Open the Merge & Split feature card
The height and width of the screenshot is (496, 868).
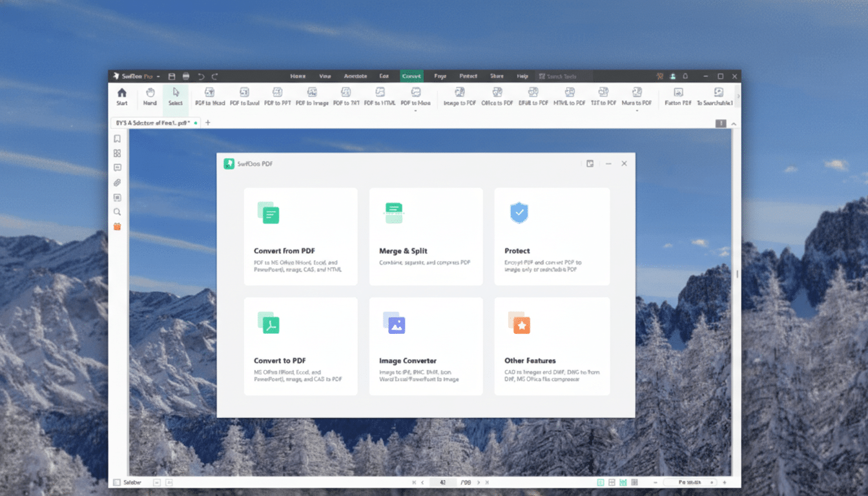[x=426, y=236]
